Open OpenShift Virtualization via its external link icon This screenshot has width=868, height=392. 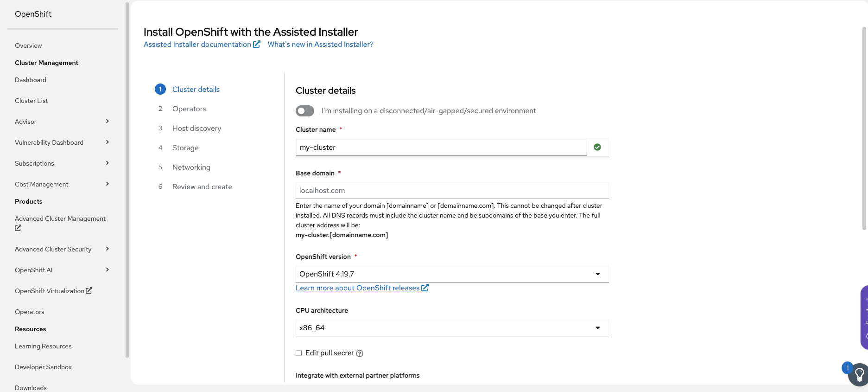[x=89, y=290]
